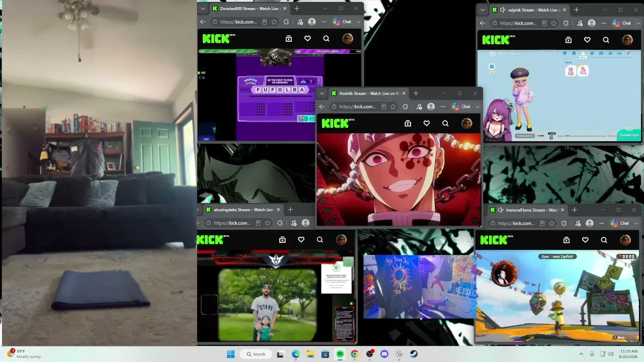
Task: Open the browse clips icon in Donniee800 window
Action: pos(289,39)
